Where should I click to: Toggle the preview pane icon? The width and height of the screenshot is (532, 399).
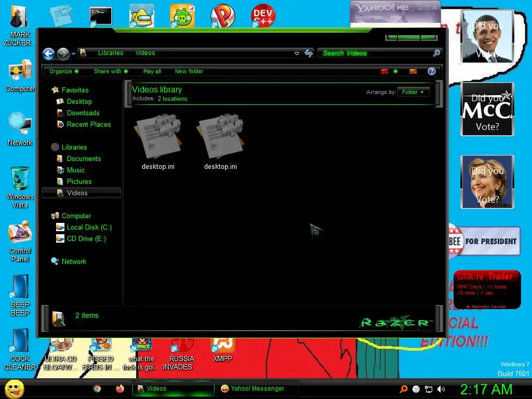pyautogui.click(x=413, y=71)
